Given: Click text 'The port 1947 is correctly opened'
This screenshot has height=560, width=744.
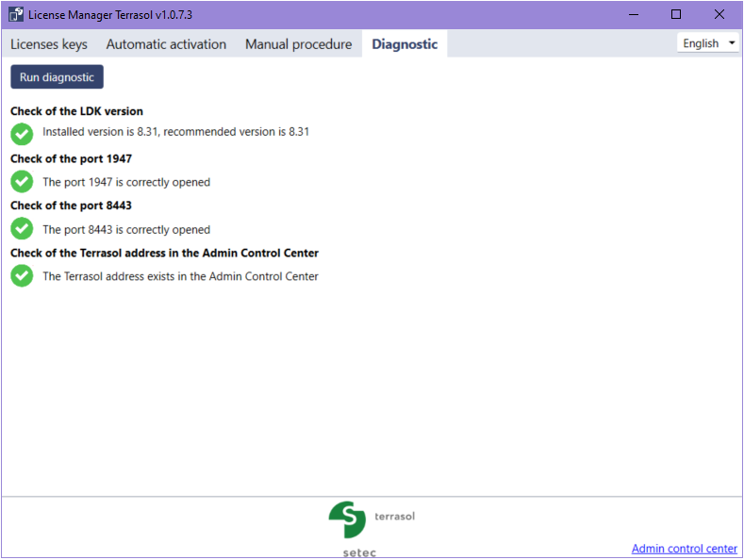Looking at the screenshot, I should (x=126, y=182).
